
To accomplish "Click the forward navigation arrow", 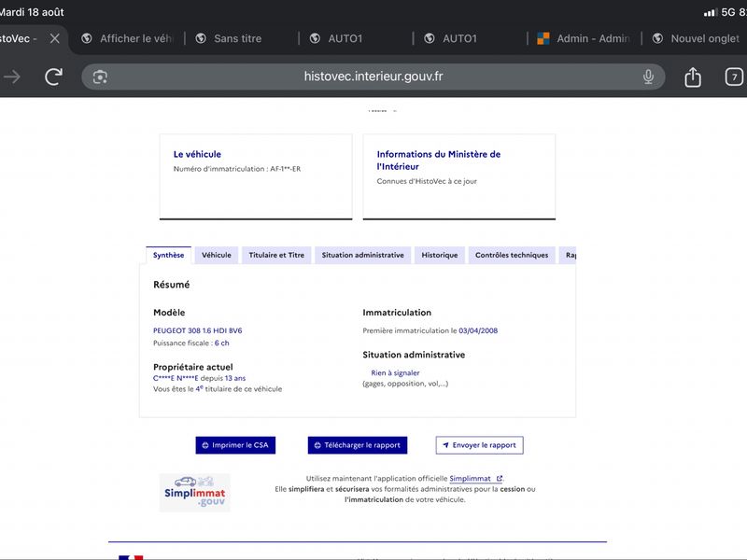I will pos(12,77).
